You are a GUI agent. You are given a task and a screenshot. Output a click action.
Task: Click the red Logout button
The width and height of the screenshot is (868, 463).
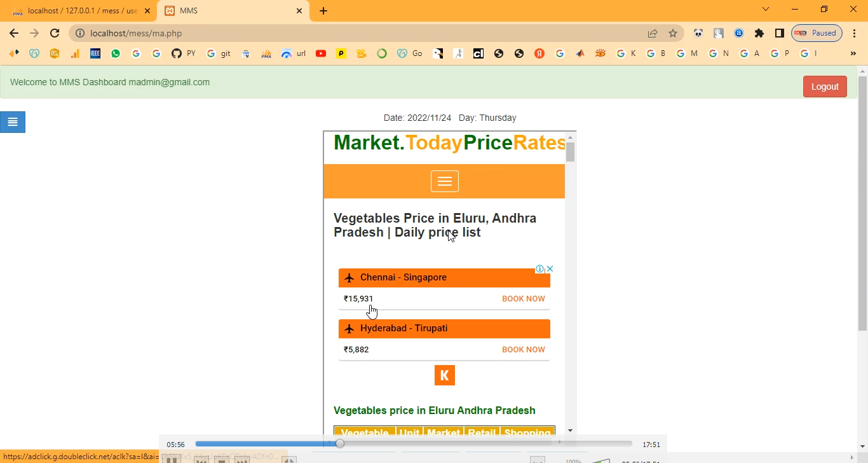[824, 86]
